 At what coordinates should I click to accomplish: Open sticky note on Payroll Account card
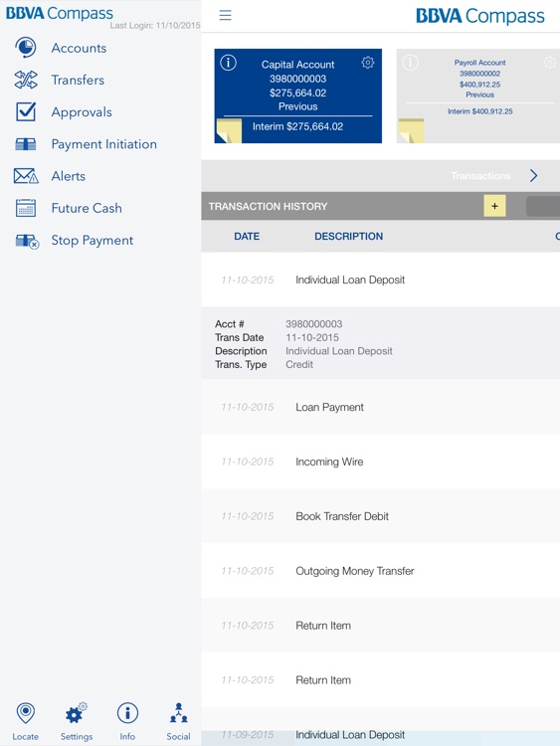click(x=411, y=131)
